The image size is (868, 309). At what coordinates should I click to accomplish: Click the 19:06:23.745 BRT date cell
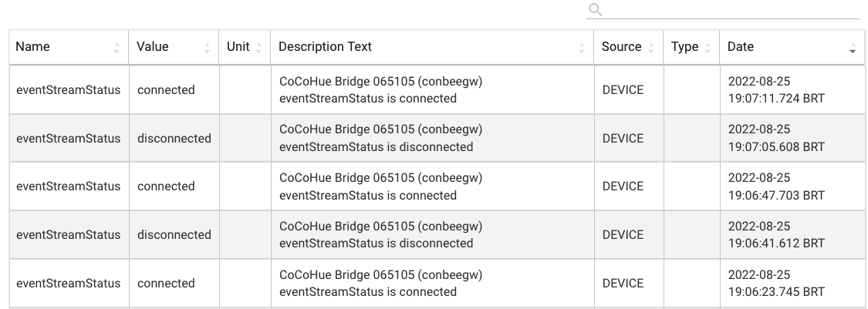[776, 284]
